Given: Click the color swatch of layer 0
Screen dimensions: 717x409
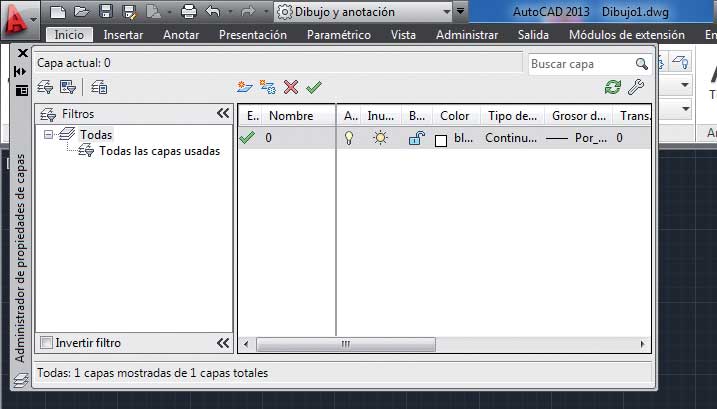Looking at the screenshot, I should click(441, 140).
